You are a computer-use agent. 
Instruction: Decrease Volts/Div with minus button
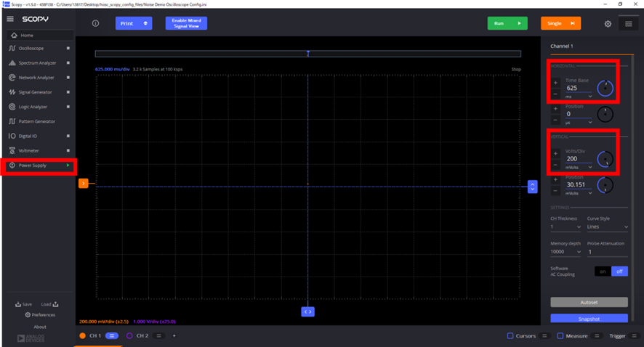click(x=556, y=165)
